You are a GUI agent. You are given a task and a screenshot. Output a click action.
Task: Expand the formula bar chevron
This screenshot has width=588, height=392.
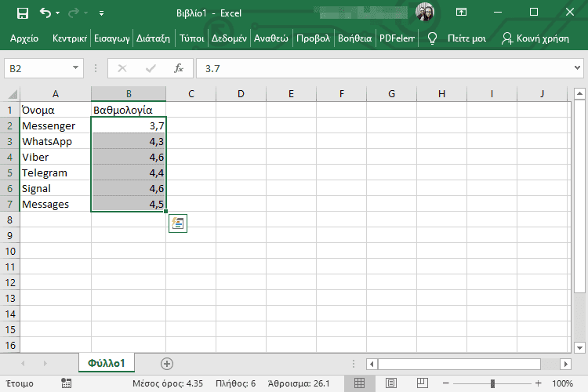point(578,68)
